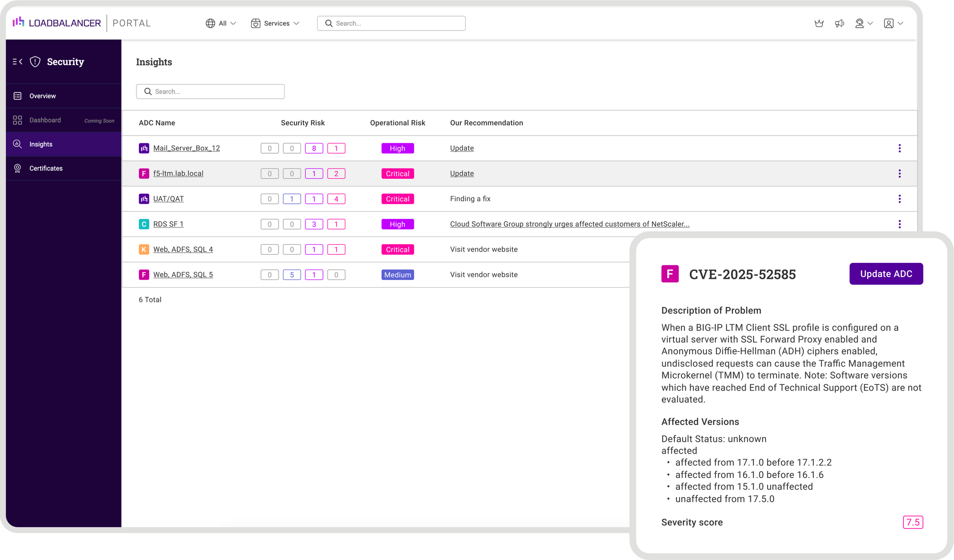Click the 2 risk count for f5-ltm.lab.local
The width and height of the screenshot is (954, 560).
pyautogui.click(x=336, y=174)
